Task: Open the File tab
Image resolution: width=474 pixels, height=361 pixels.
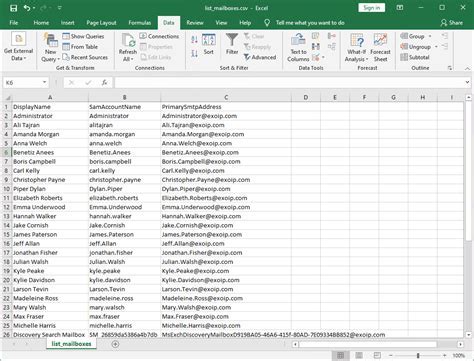Action: tap(14, 23)
